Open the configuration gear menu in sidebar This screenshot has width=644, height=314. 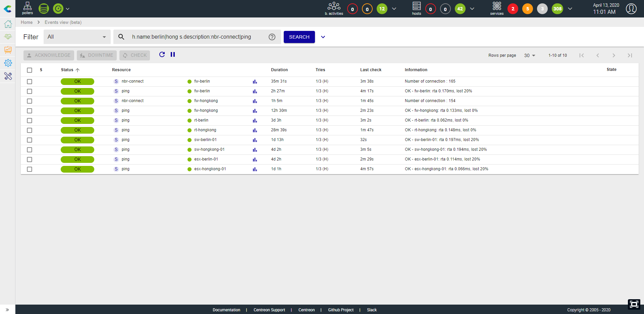(8, 63)
